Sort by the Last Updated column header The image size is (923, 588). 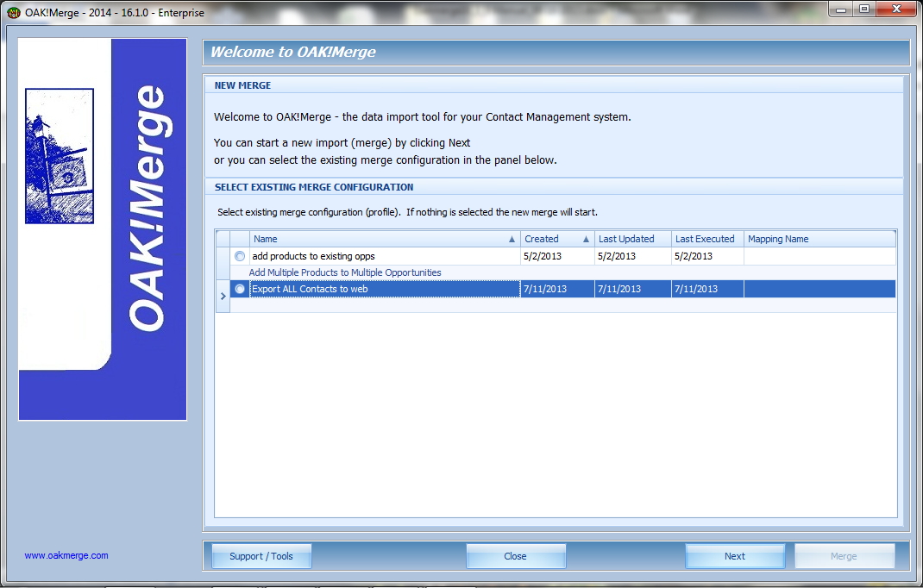[632, 239]
